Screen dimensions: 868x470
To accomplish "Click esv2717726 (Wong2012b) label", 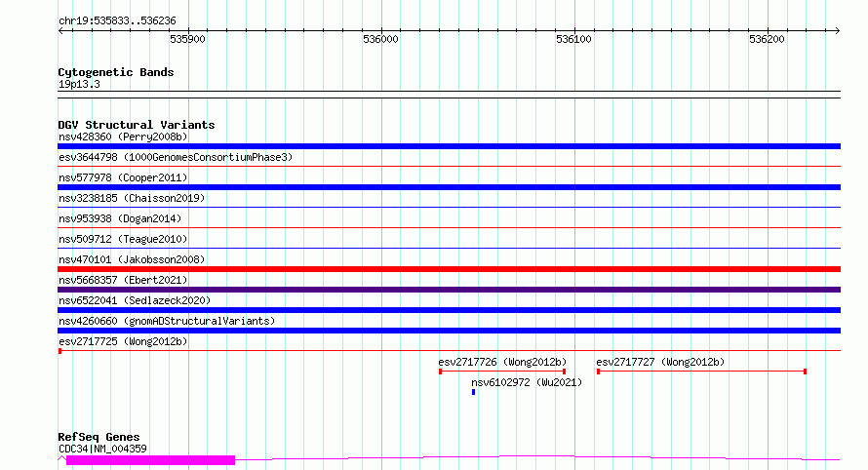I will pos(502,362).
